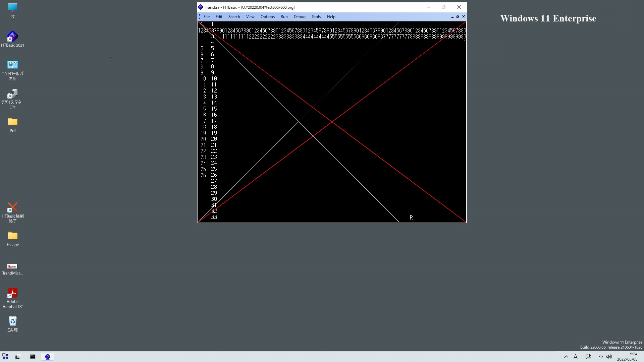Open the Options menu

268,17
